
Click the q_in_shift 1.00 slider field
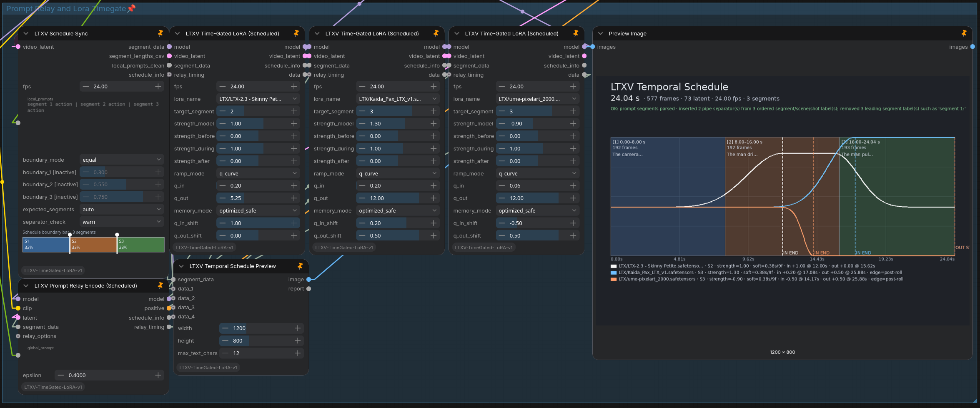258,223
